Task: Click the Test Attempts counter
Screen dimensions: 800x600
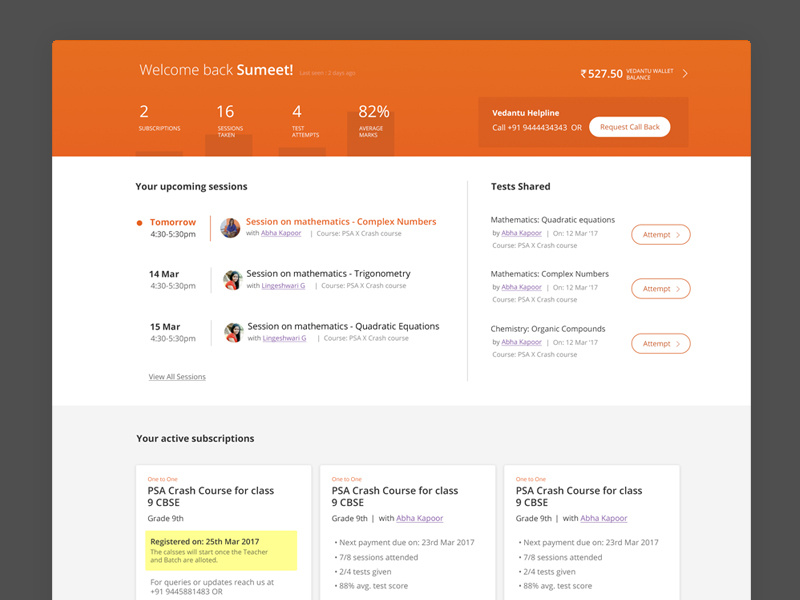Action: coord(302,119)
